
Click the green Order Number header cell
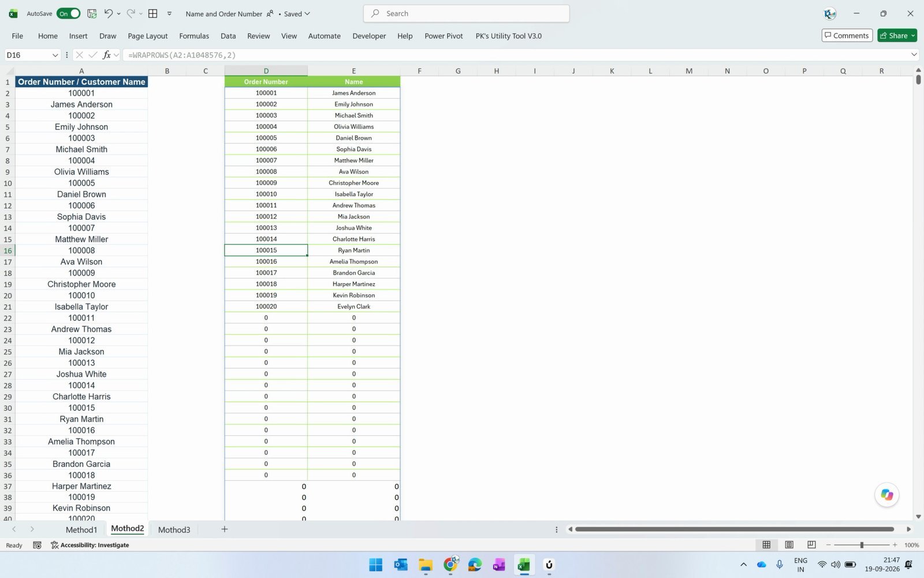(266, 81)
